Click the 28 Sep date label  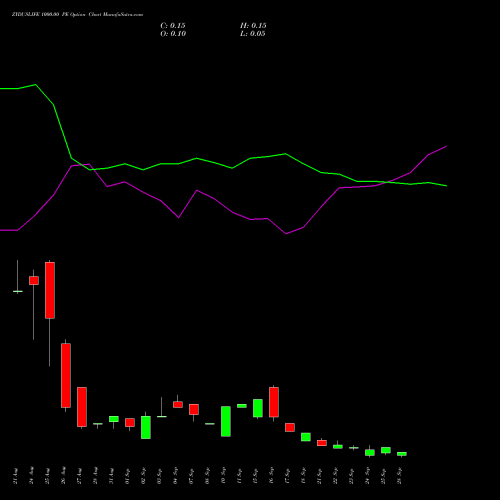pyautogui.click(x=400, y=476)
